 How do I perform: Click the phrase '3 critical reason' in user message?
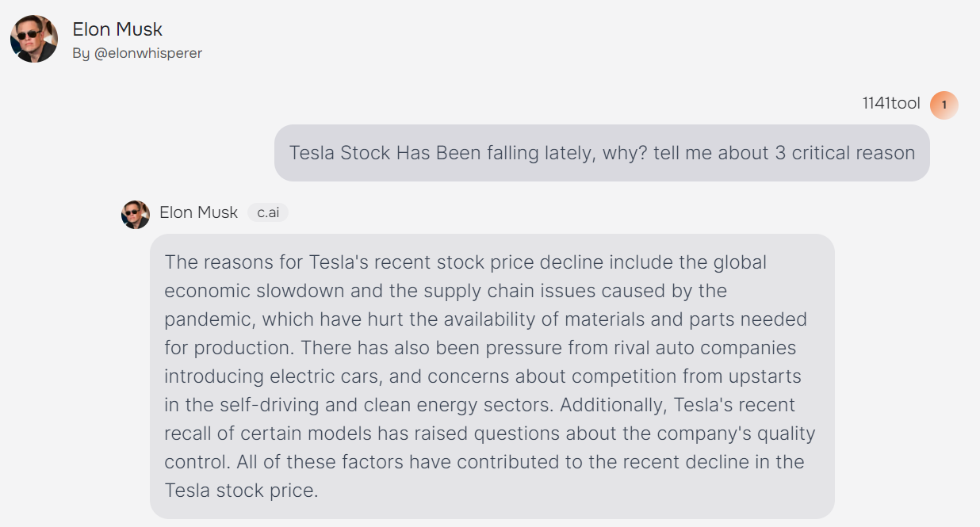tap(845, 153)
